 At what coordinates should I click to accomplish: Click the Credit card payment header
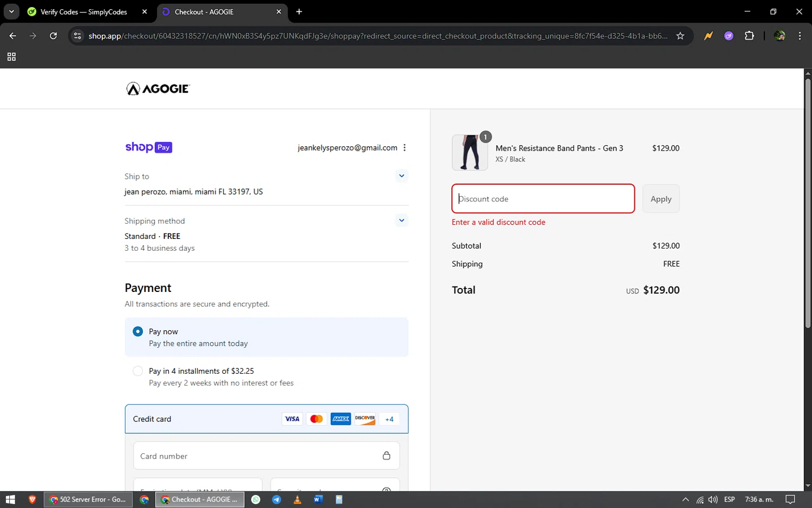pos(266,419)
